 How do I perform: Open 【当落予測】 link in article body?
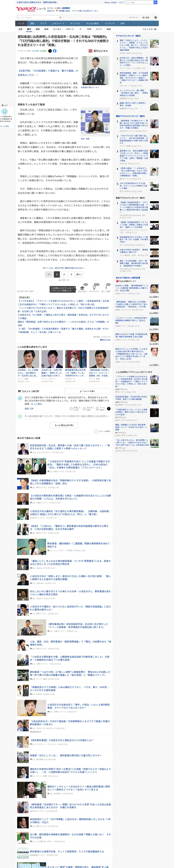(x=48, y=73)
